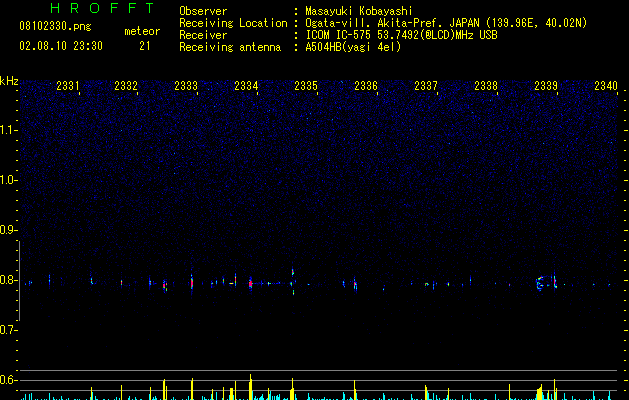Click the 1.1 frequency axis label
629x400 pixels.
(x=8, y=130)
